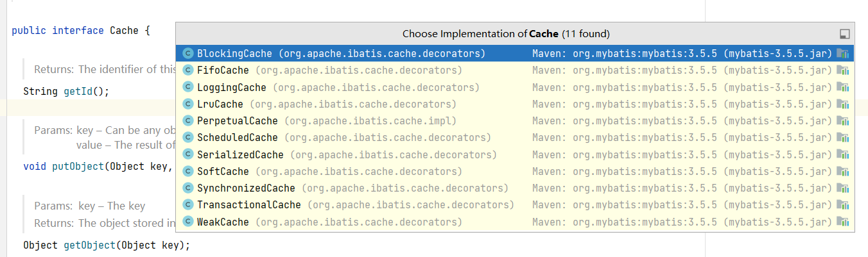Click the getId method name
The height and width of the screenshot is (257, 868).
tap(78, 91)
